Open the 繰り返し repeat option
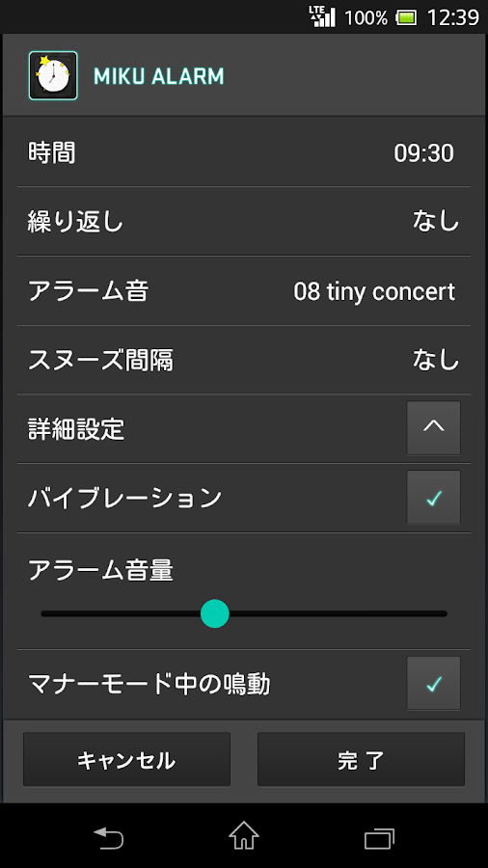The image size is (488, 868). (x=244, y=222)
